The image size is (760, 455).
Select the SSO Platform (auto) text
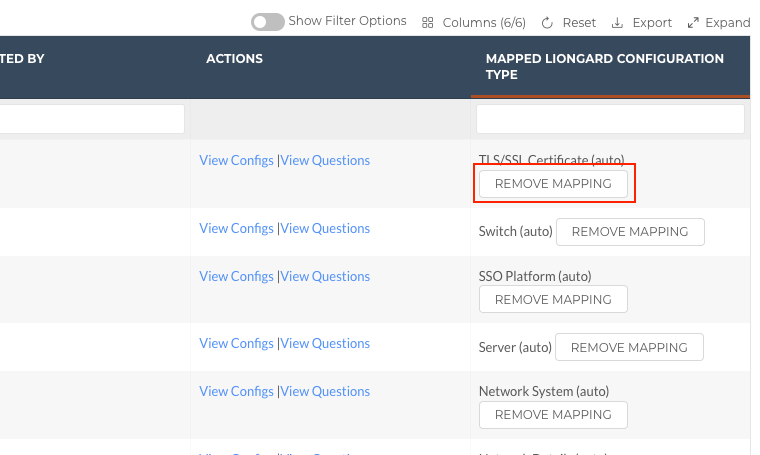[x=535, y=276]
